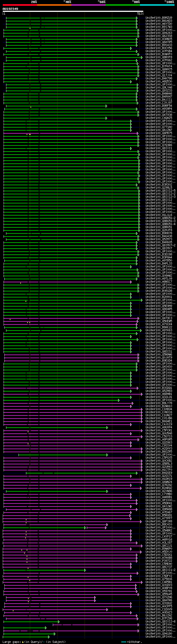
Task: Select the UniRef100_A3ANX5 label
Action: pyautogui.click(x=159, y=39)
